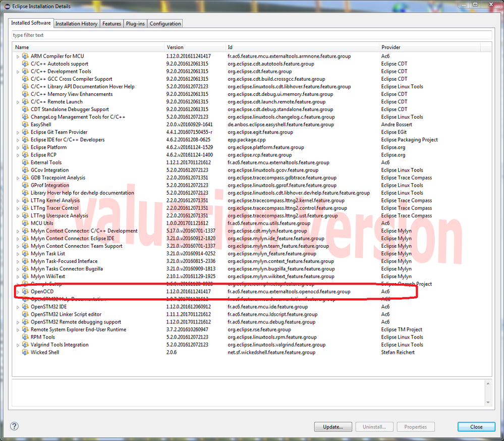Click the OpenSTM32 IDE feature icon
This screenshot has width=504, height=441.
pos(25,307)
